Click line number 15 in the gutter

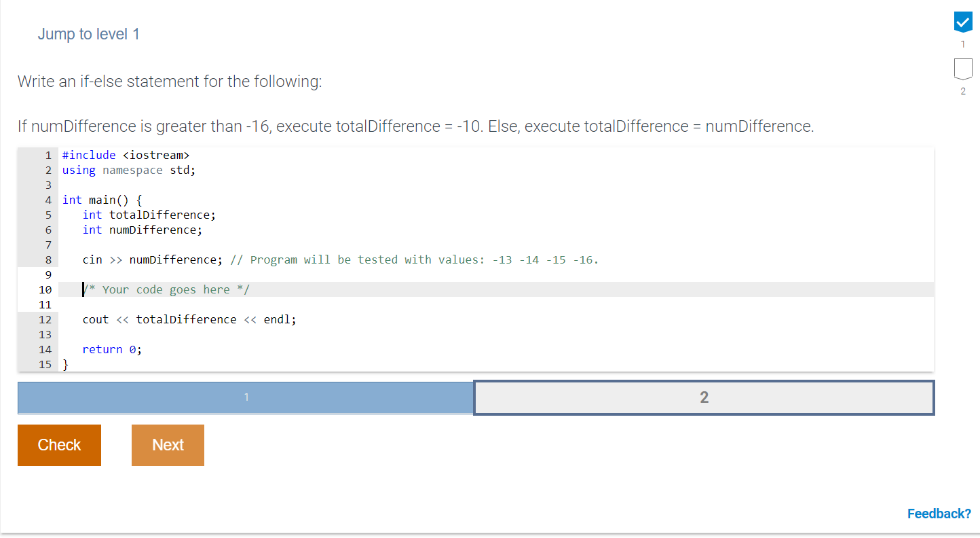(45, 364)
